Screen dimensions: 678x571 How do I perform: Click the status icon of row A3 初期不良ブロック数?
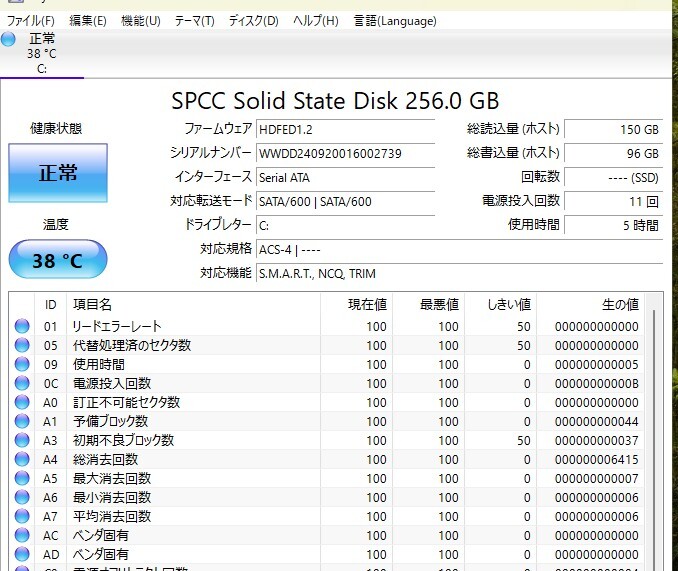click(x=22, y=440)
